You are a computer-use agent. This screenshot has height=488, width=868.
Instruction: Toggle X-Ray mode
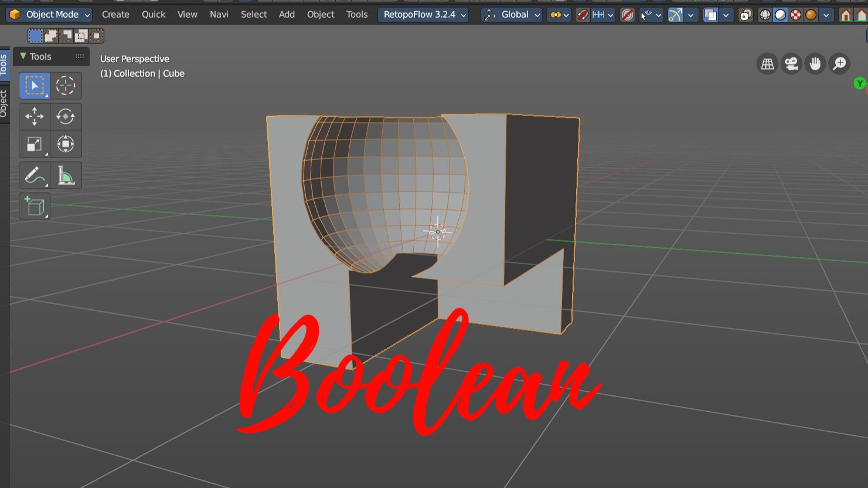pos(746,15)
